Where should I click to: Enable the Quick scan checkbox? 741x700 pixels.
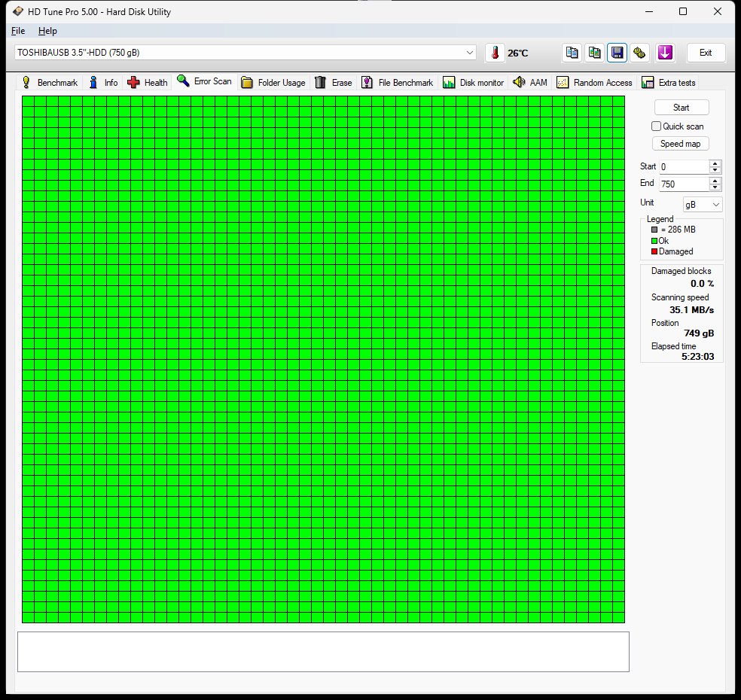coord(657,126)
